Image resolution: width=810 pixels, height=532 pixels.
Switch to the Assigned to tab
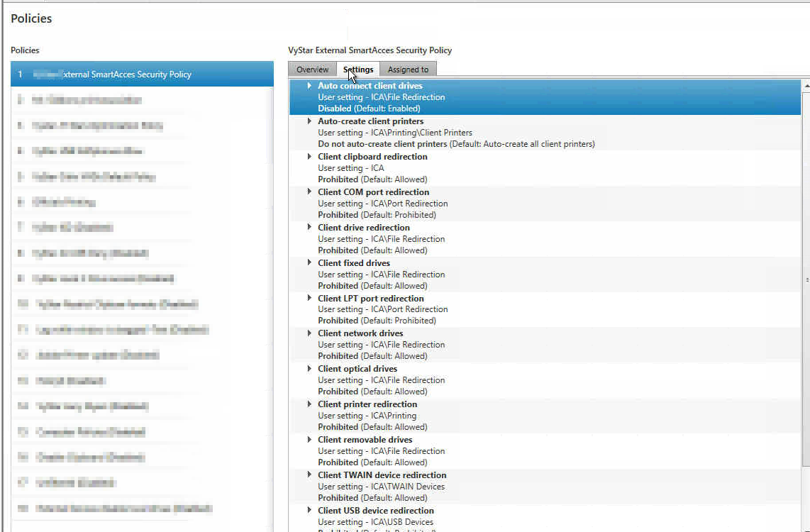point(408,70)
